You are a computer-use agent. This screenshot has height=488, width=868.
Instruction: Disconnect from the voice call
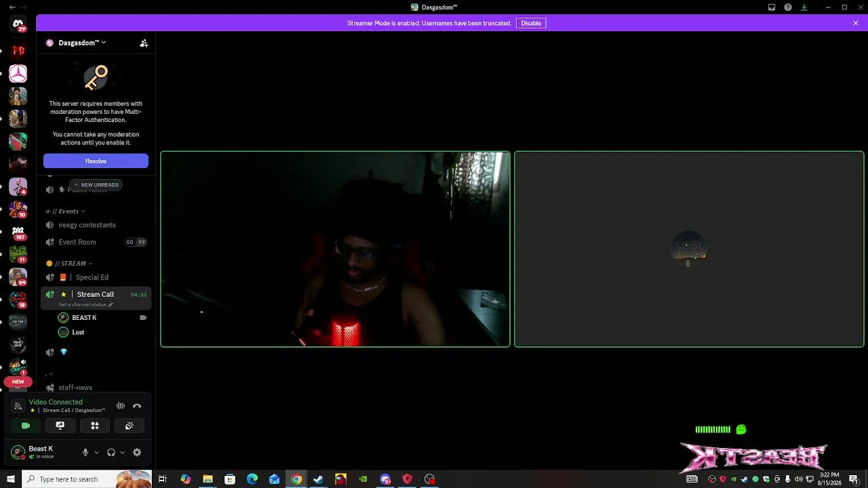coord(137,406)
